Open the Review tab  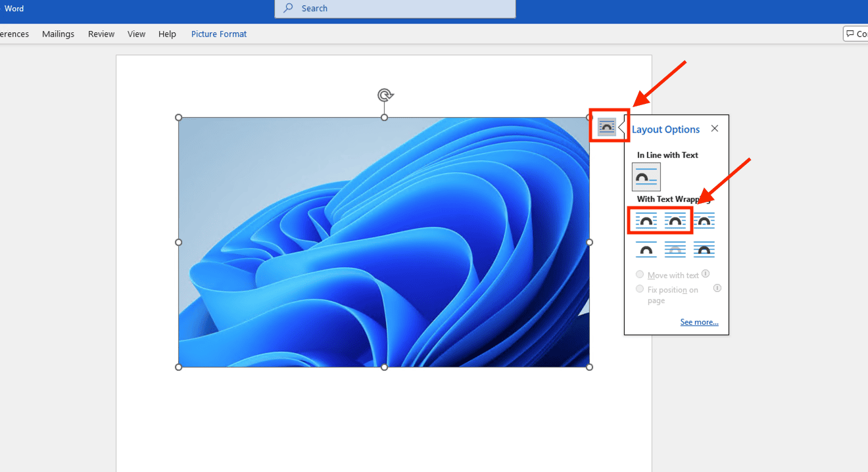coord(101,34)
